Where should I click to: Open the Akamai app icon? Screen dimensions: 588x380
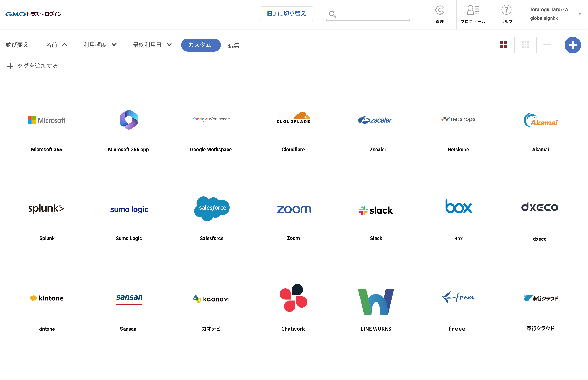tap(540, 120)
